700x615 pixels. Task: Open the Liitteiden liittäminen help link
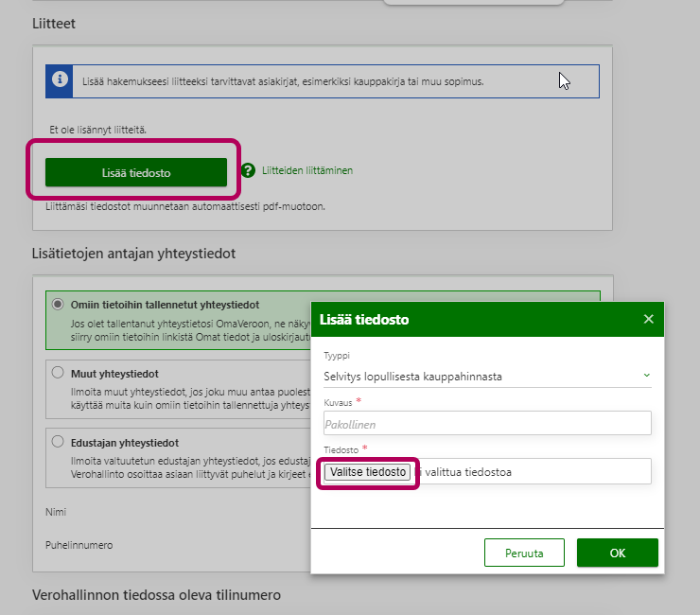click(x=306, y=170)
